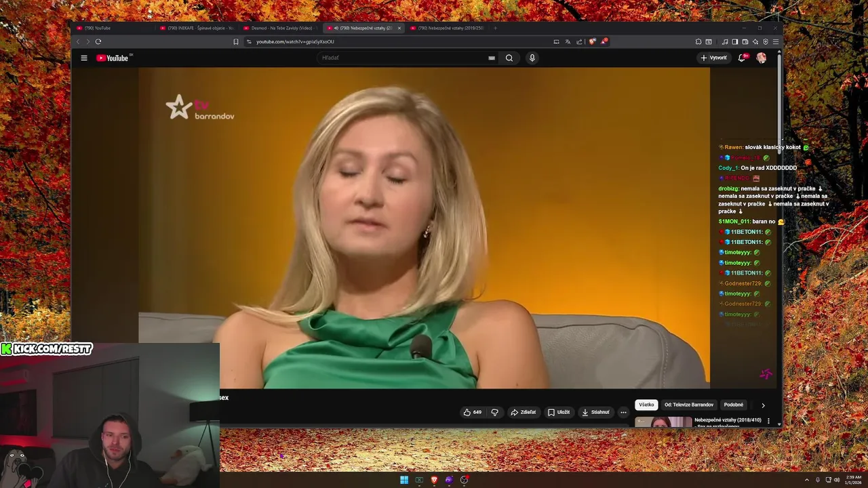
Task: Open Nebezpečné vztahy (2018/410) suggested video thumbnail
Action: (x=663, y=422)
